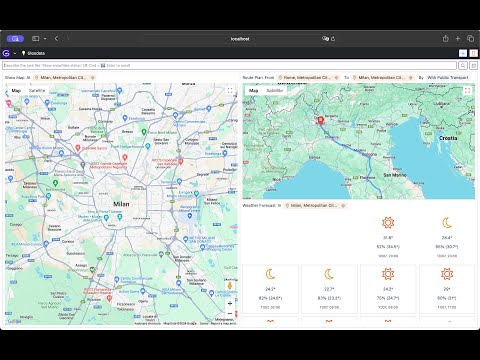Click the 29° temperature text
480x360 pixels.
click(447, 289)
